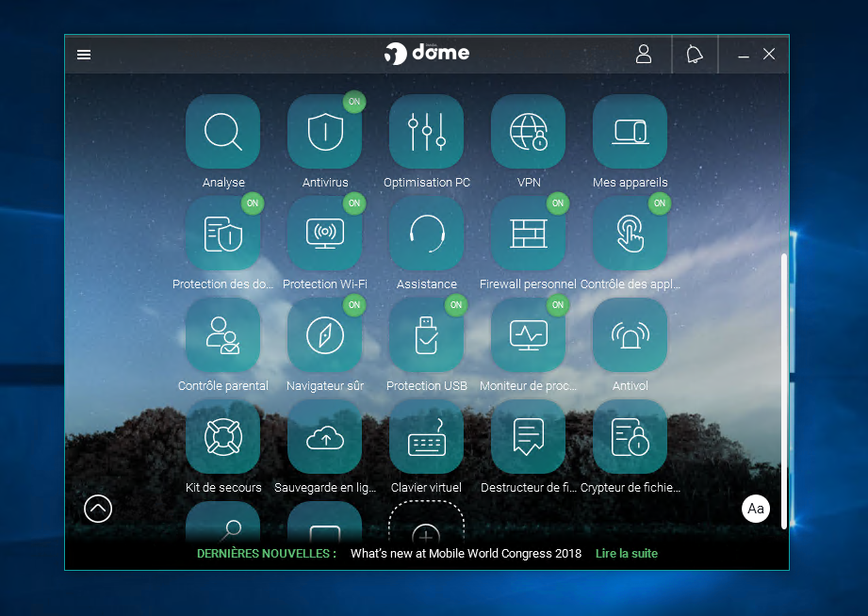Click ON badge on Protection des données
Screen dimensions: 868x616
[253, 203]
